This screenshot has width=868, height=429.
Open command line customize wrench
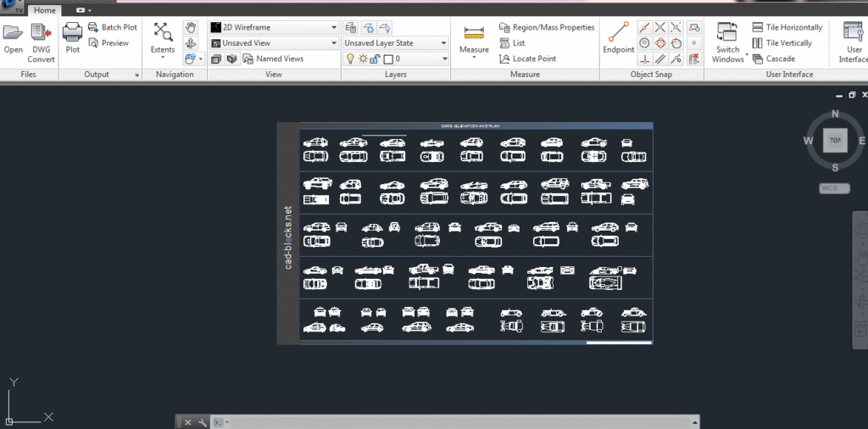point(202,422)
